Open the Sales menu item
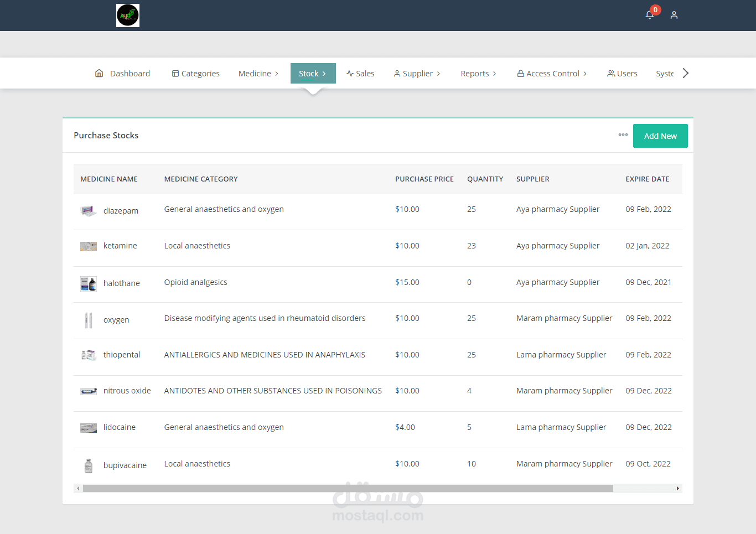Viewport: 756px width, 534px height. (360, 73)
